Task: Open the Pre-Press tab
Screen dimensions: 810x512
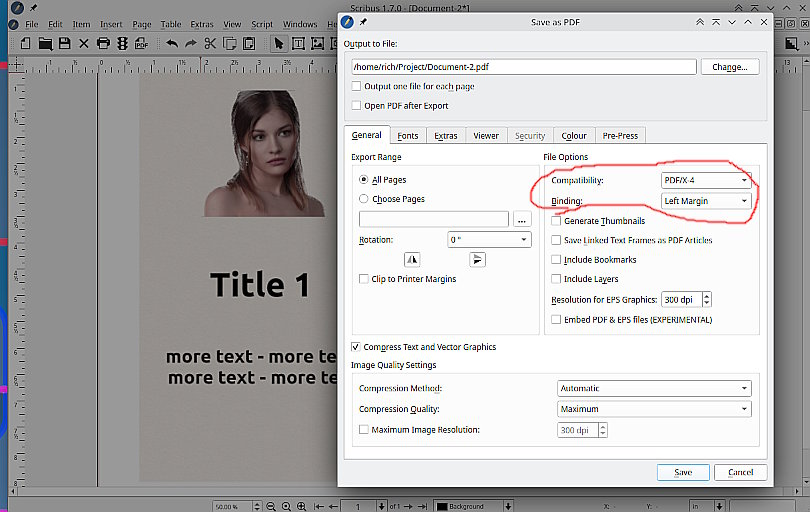Action: 620,136
